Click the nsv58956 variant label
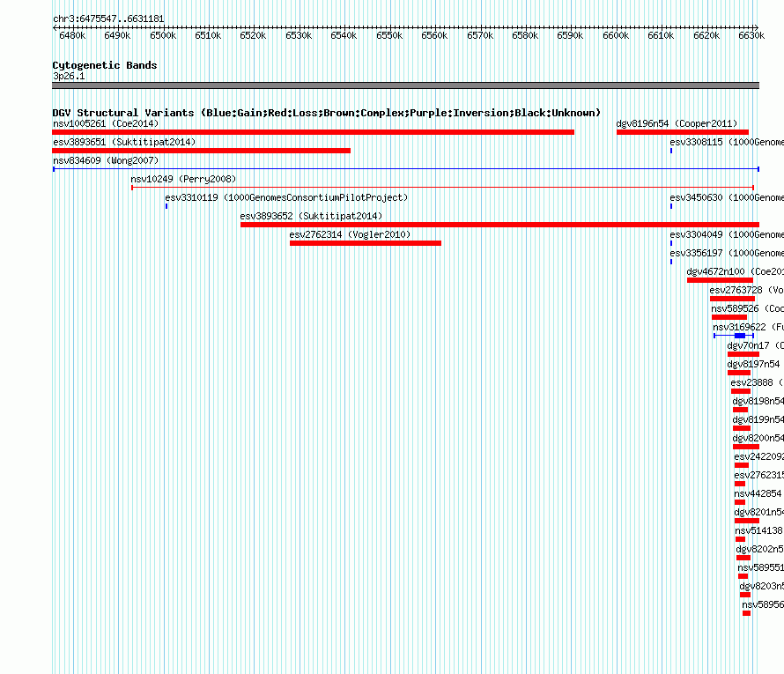The height and width of the screenshot is (674, 784). point(763,604)
